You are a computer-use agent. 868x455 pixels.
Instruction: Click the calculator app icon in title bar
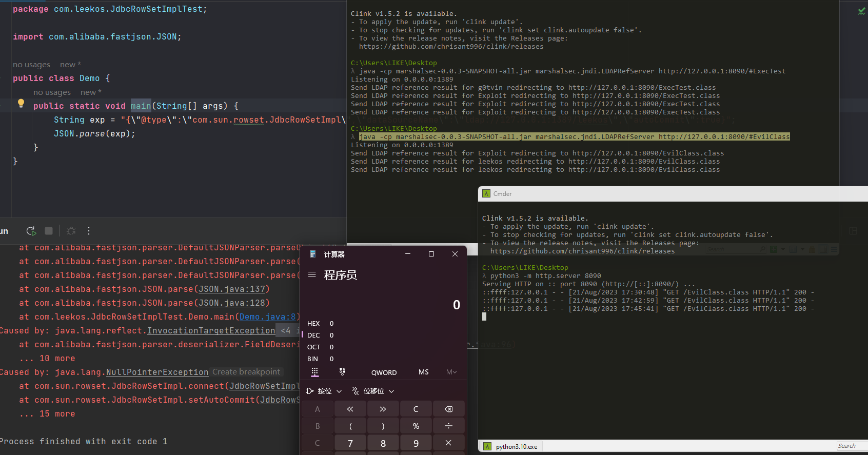312,254
